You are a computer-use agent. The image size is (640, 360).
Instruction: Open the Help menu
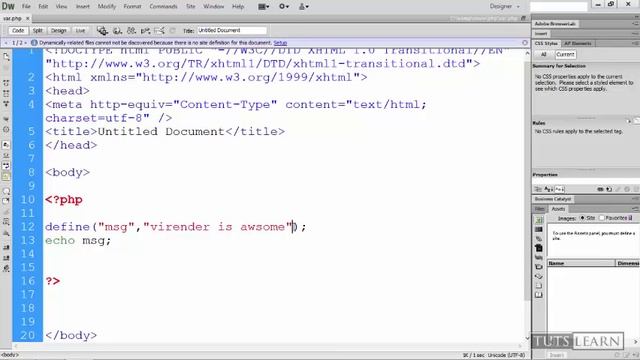[x=238, y=7]
